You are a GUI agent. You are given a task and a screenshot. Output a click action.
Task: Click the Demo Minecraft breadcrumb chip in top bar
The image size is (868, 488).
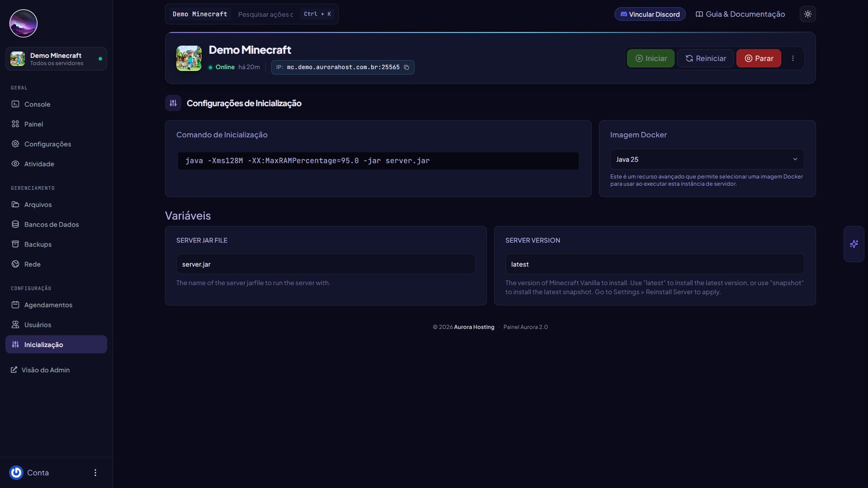coord(200,14)
